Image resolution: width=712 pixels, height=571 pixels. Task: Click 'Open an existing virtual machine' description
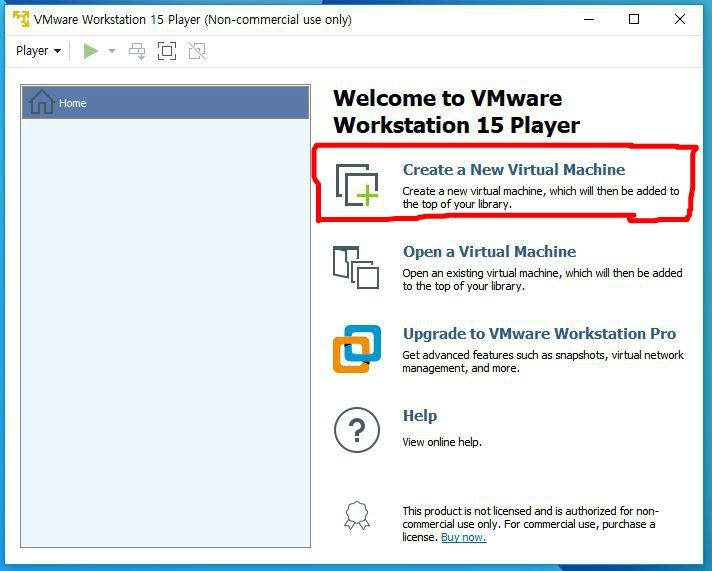pyautogui.click(x=542, y=279)
